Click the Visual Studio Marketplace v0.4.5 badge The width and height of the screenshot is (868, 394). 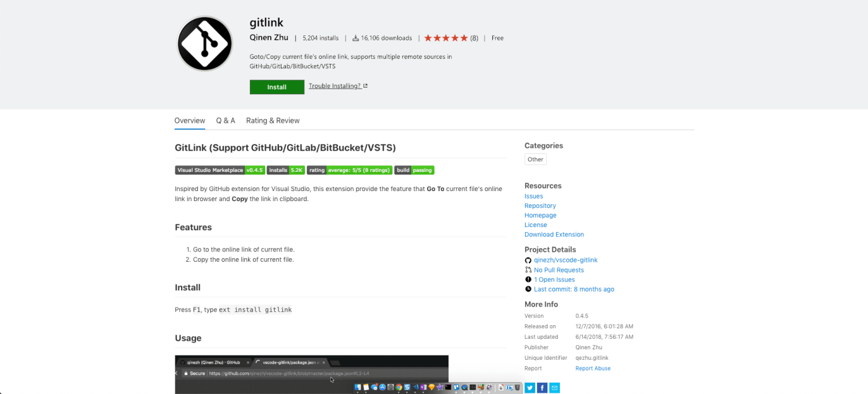coord(220,170)
